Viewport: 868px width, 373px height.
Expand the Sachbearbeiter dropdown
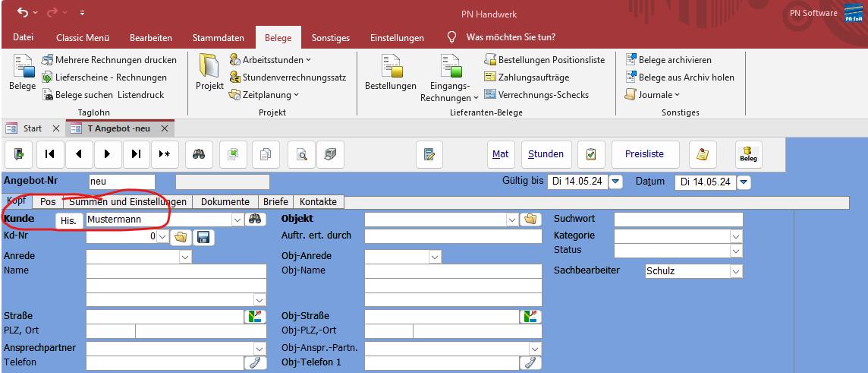pyautogui.click(x=736, y=271)
